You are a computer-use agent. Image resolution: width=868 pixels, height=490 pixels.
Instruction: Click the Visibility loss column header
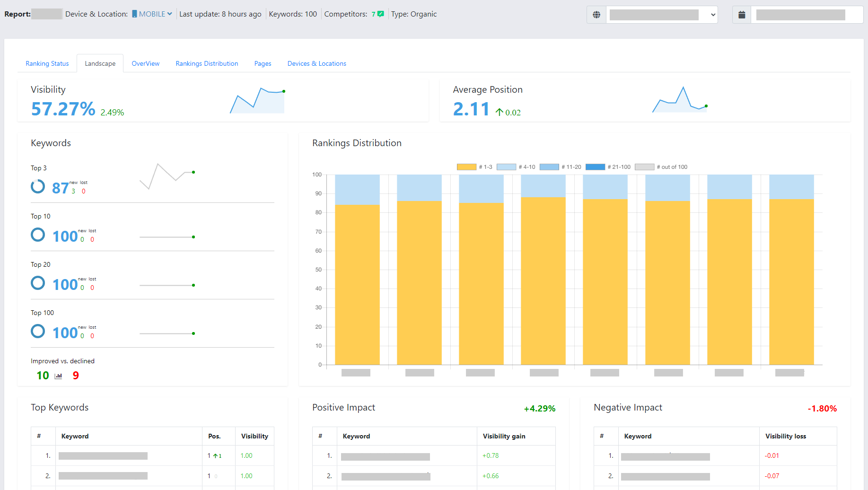pyautogui.click(x=786, y=436)
